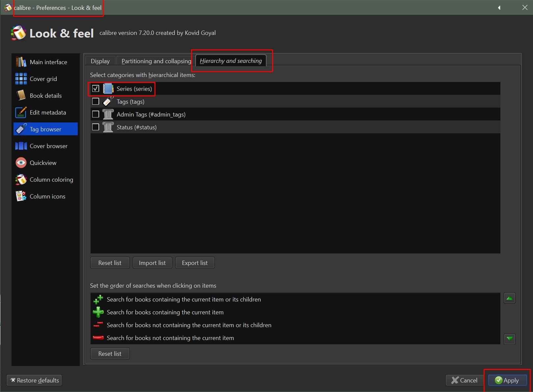Select the Column icons icon
Image resolution: width=533 pixels, height=392 pixels.
(21, 196)
